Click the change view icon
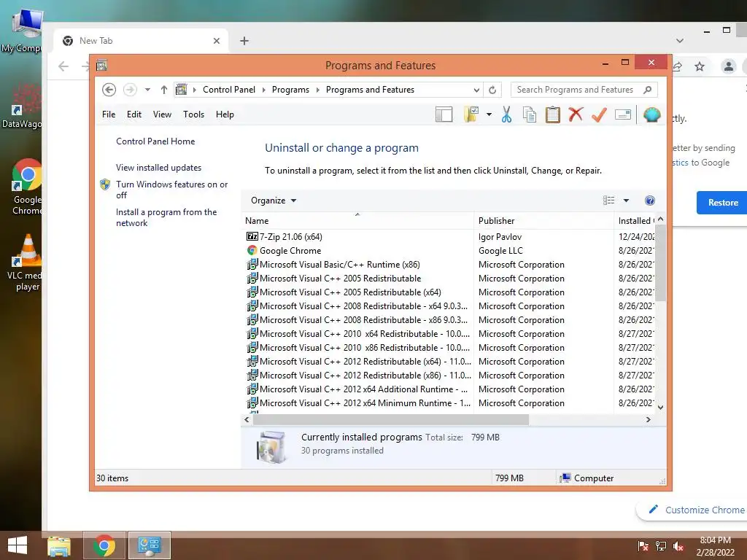 coord(609,201)
